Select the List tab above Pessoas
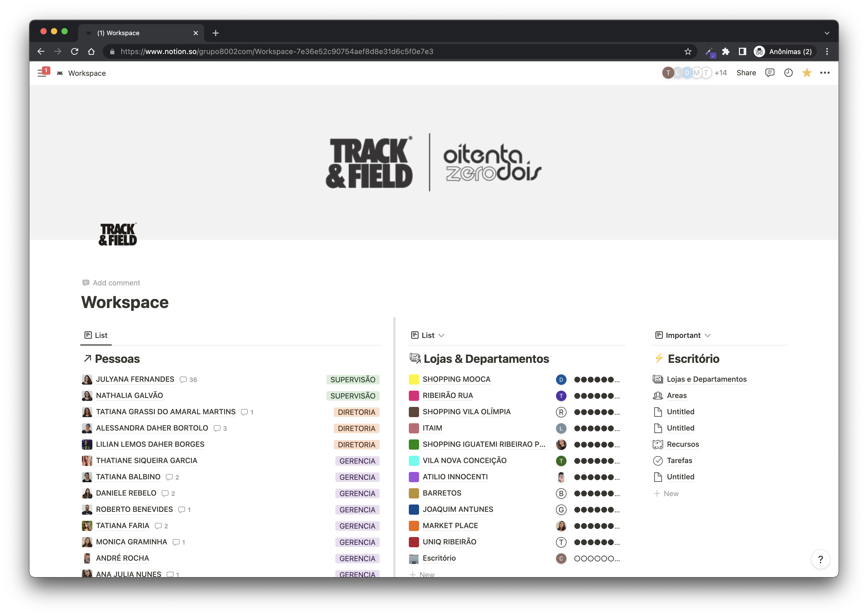 click(96, 335)
